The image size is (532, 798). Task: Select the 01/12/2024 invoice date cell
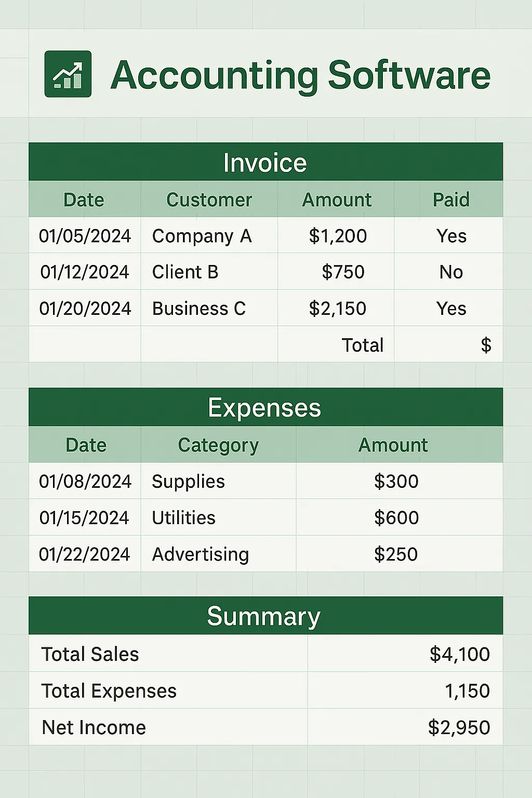pyautogui.click(x=85, y=271)
